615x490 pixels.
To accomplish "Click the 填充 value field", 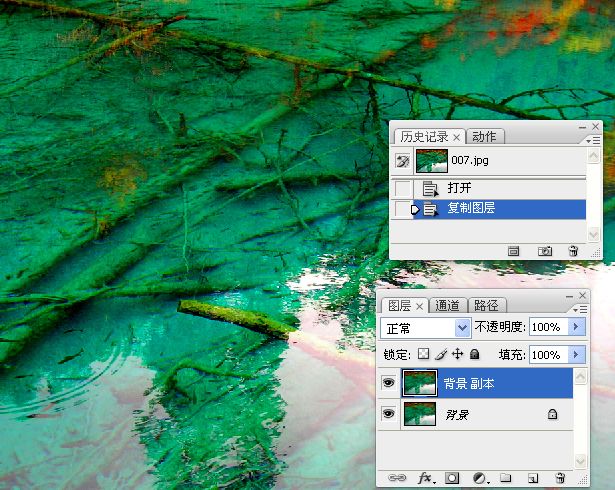I will [x=548, y=355].
